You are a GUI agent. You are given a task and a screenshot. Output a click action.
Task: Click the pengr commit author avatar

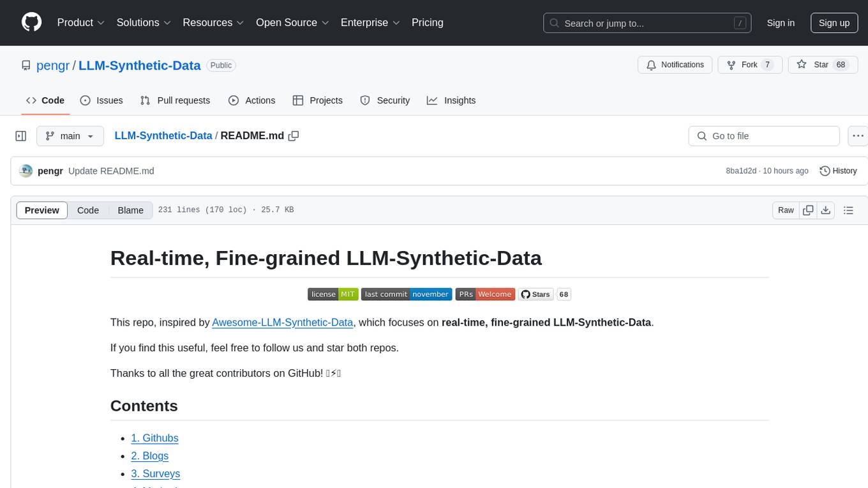(x=26, y=171)
